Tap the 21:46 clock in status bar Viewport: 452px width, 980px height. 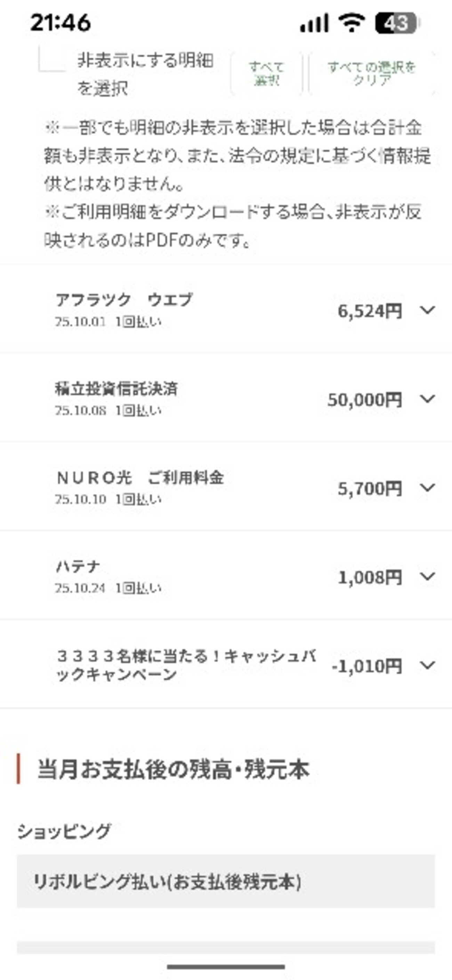tap(61, 23)
